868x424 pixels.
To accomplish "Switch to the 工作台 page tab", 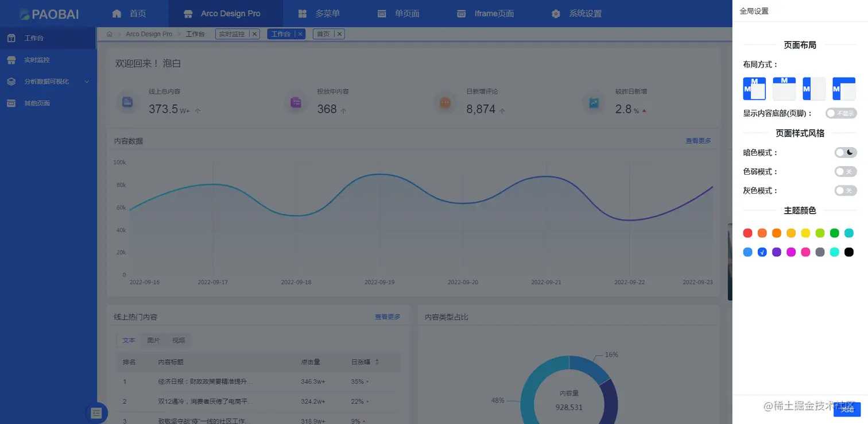I will pyautogui.click(x=281, y=34).
